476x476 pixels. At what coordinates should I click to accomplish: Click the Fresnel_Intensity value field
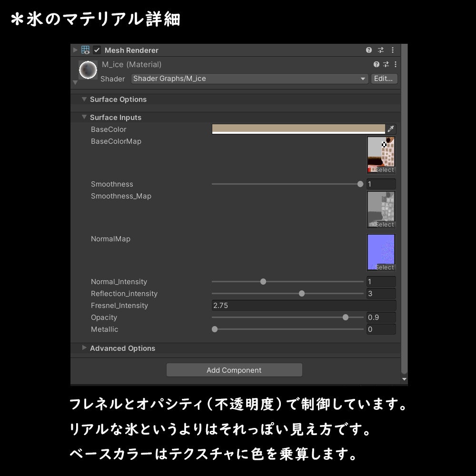point(304,305)
